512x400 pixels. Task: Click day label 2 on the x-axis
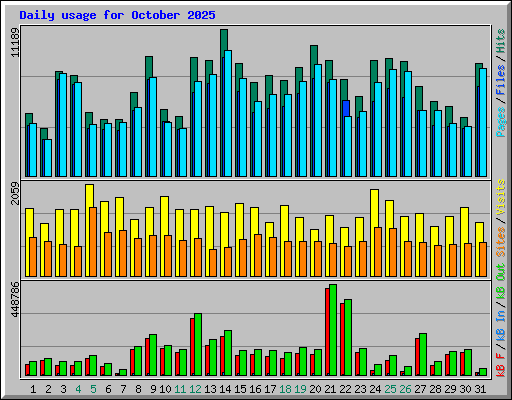coord(48,389)
